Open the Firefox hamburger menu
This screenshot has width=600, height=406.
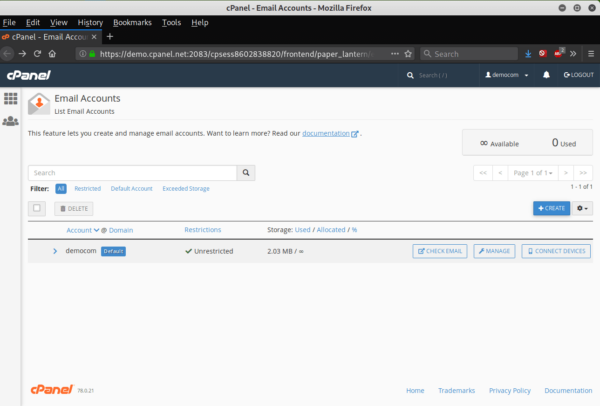pos(591,54)
